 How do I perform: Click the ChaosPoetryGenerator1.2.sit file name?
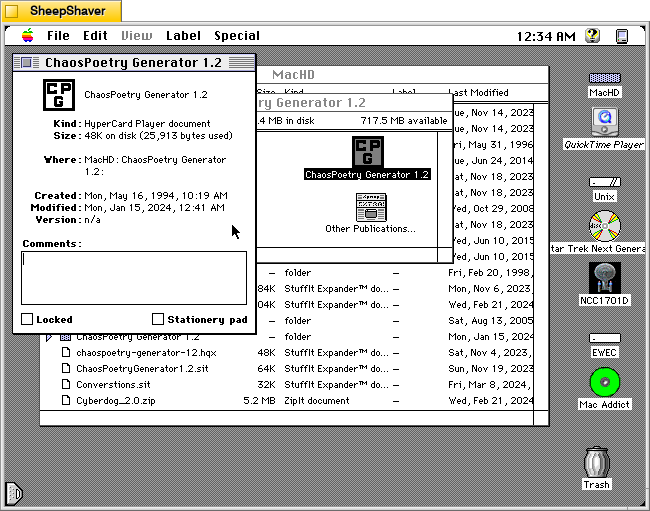tap(142, 368)
